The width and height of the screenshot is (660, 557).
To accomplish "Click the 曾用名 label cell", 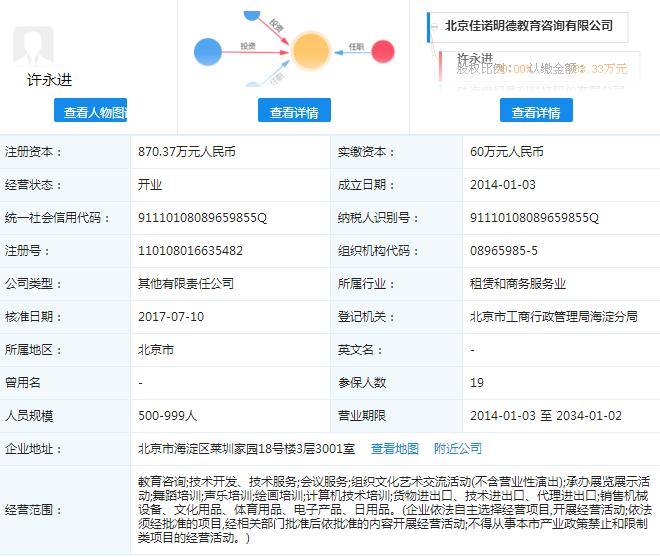I will click(65, 383).
